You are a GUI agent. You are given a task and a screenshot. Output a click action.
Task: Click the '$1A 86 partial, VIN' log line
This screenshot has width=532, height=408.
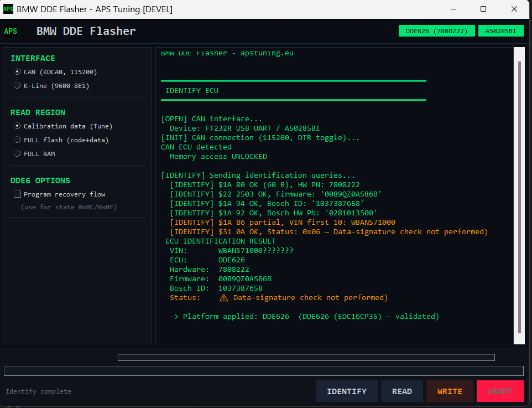point(283,223)
